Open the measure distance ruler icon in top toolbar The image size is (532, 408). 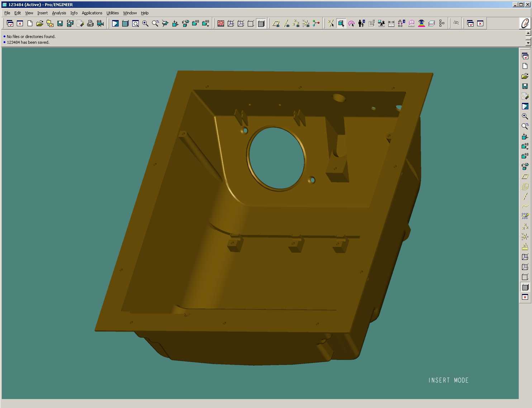(x=391, y=24)
